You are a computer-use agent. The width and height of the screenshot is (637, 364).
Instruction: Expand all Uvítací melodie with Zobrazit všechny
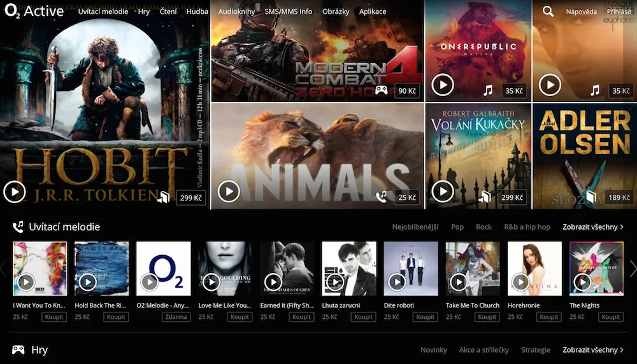(x=592, y=227)
